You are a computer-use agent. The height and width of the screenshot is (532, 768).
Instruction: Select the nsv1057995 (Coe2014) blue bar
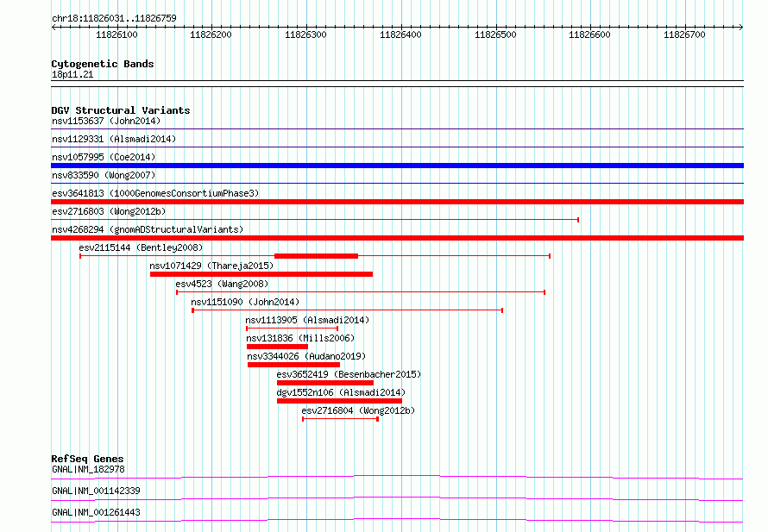(x=397, y=166)
